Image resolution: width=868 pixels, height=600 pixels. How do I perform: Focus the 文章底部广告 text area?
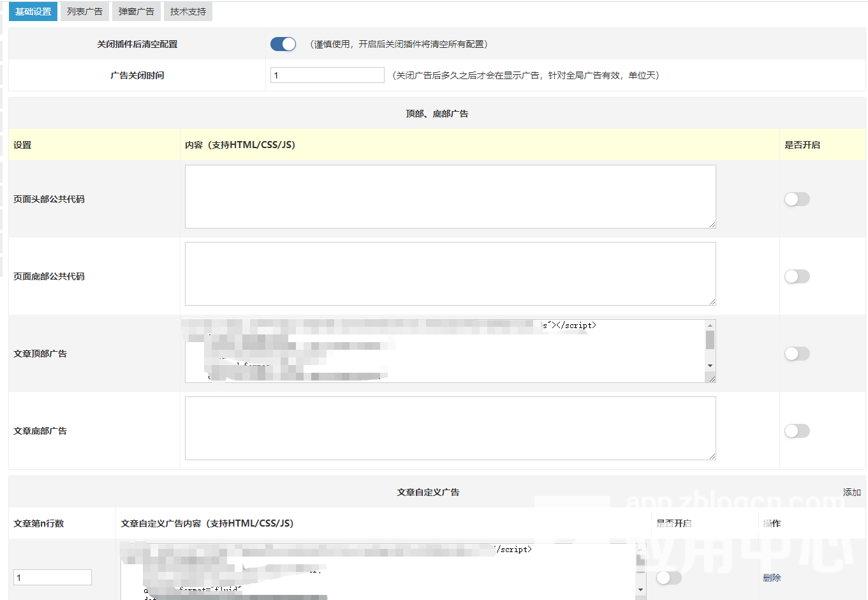point(450,428)
